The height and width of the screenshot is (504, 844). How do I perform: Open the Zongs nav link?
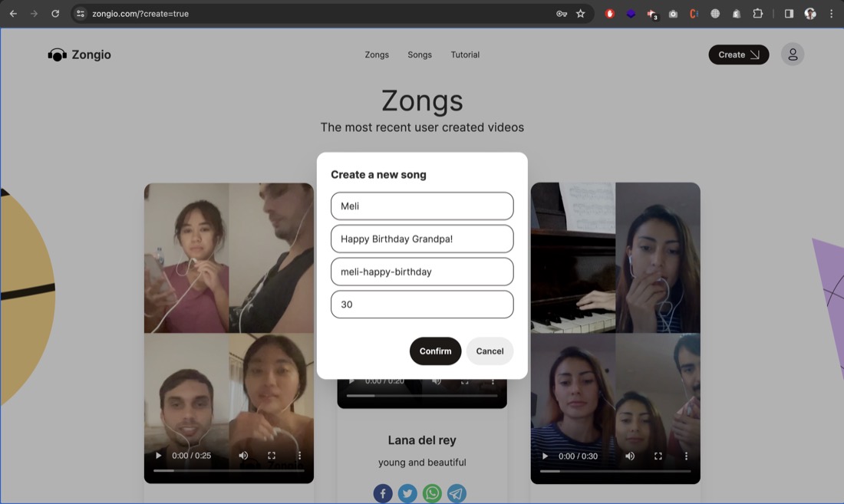coord(377,54)
